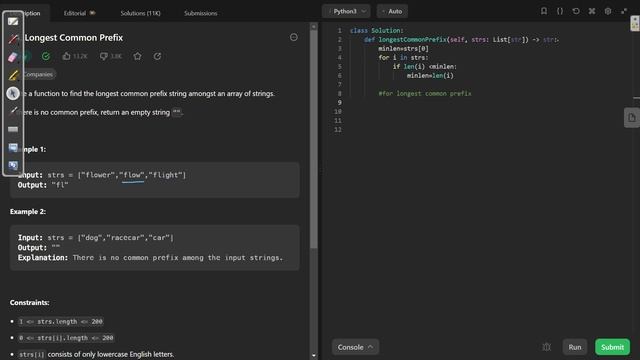This screenshot has height=360, width=640.
Task: Open the Python3 language dropdown
Action: click(347, 11)
